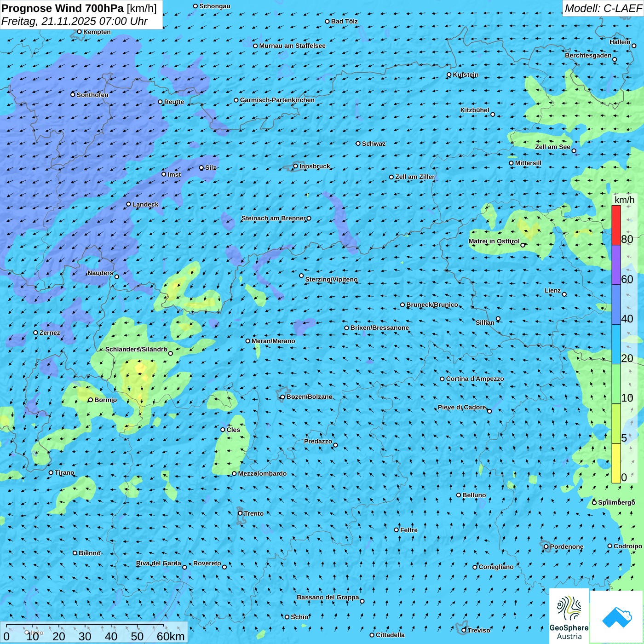The image size is (644, 644).
Task: Click the Innsbruck city marker
Action: [296, 166]
